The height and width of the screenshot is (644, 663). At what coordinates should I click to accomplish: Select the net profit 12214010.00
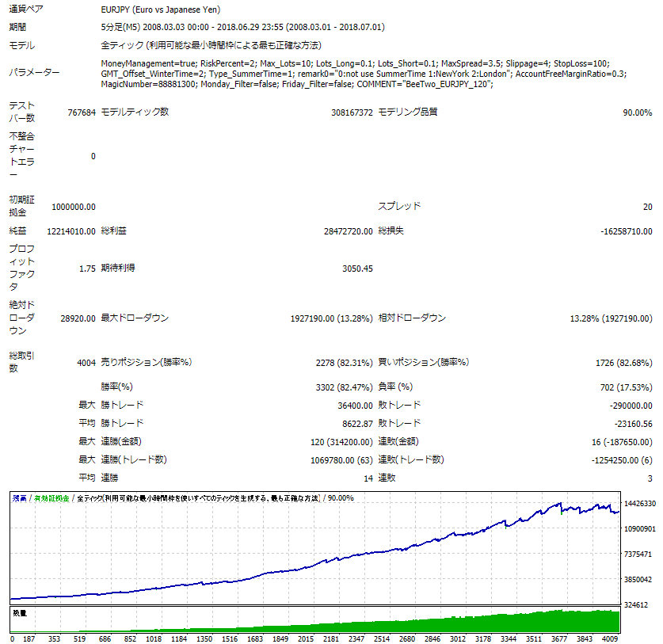[x=71, y=231]
